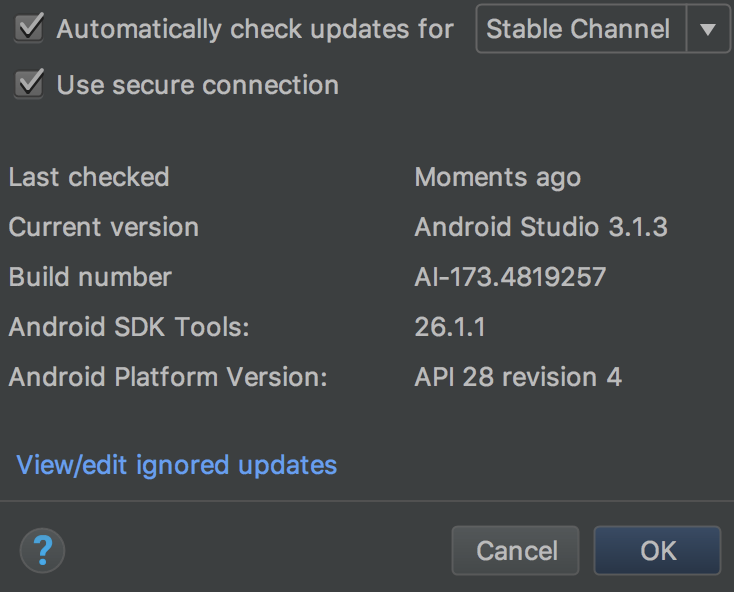Click the Build number label
The image size is (734, 592).
90,277
